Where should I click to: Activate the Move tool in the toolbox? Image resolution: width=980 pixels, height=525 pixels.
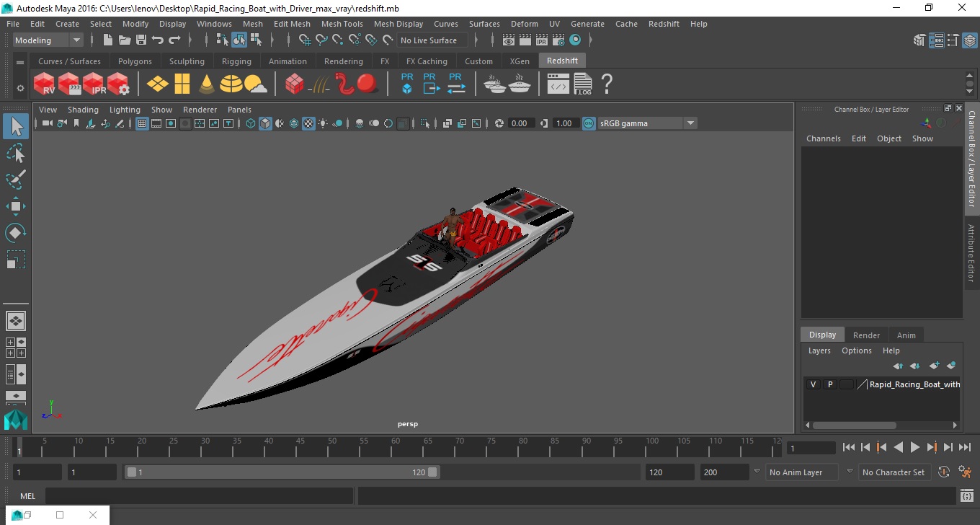coord(16,206)
